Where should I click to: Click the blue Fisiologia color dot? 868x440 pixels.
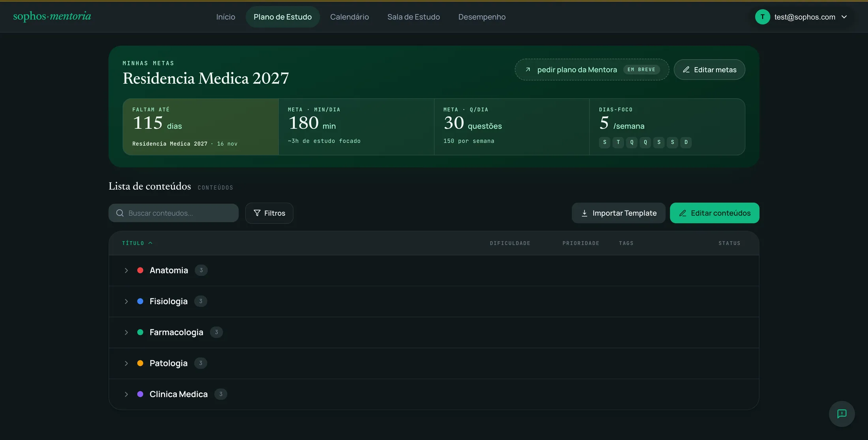[x=140, y=301]
